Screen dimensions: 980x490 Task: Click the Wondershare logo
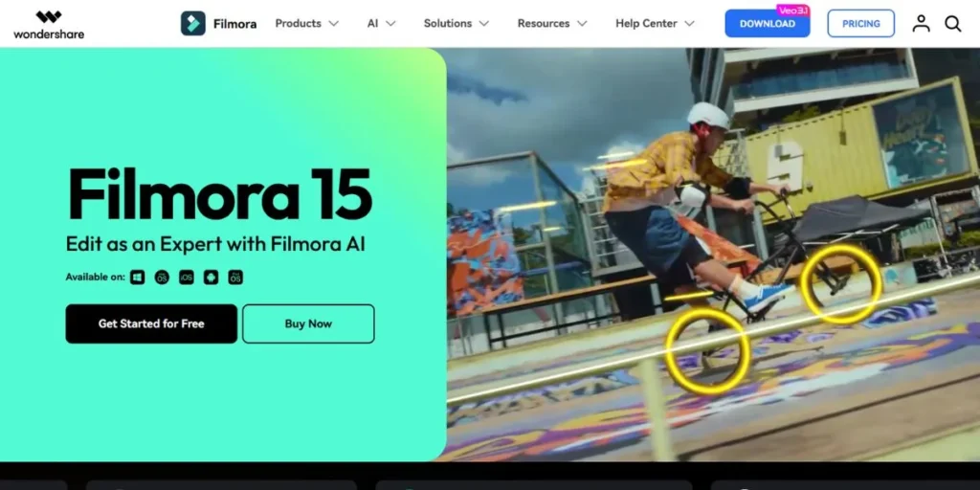tap(49, 24)
